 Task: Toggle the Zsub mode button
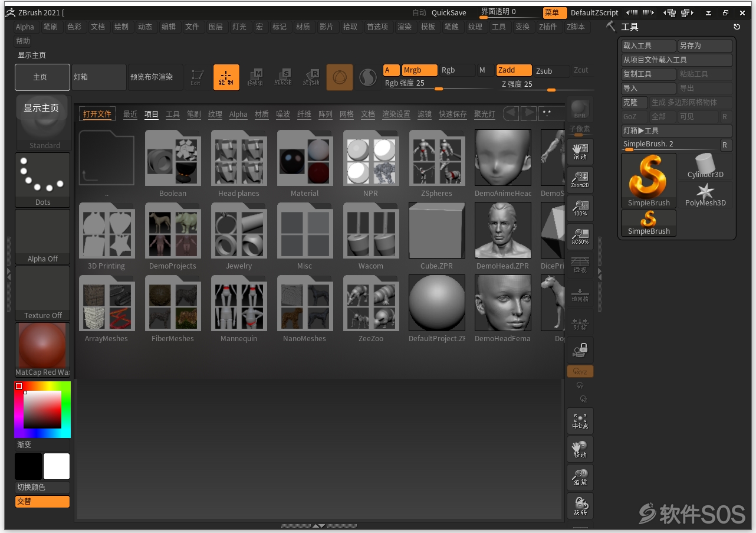[551, 71]
